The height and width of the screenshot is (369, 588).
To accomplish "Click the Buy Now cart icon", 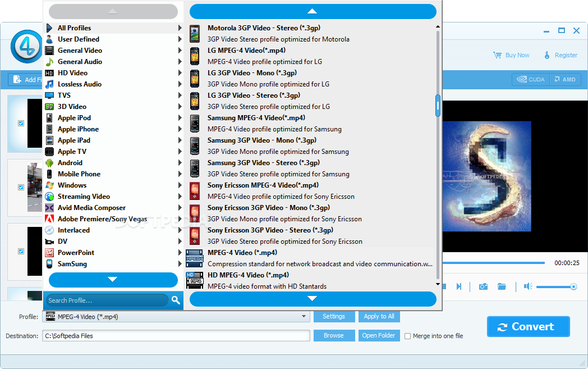I will coord(497,55).
